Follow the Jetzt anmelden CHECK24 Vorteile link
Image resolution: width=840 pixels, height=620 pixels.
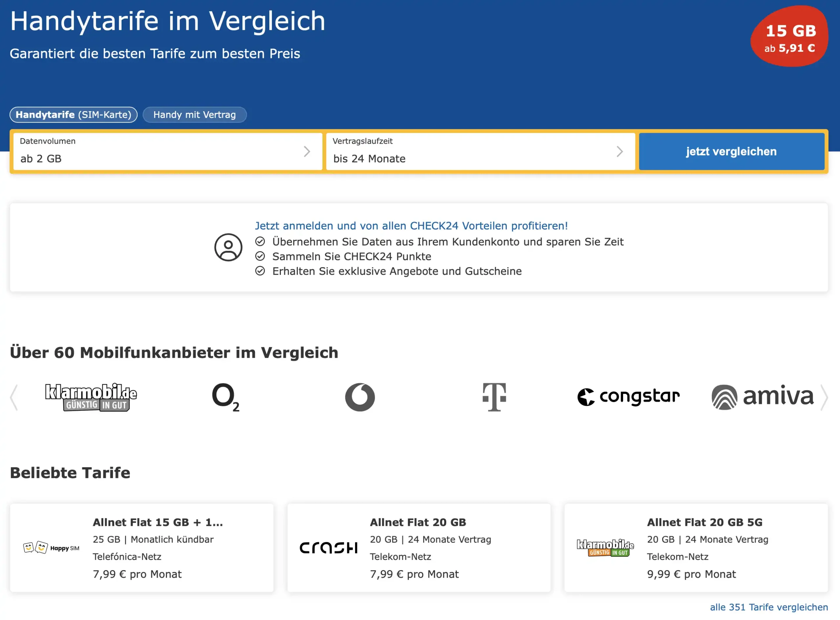(x=411, y=226)
